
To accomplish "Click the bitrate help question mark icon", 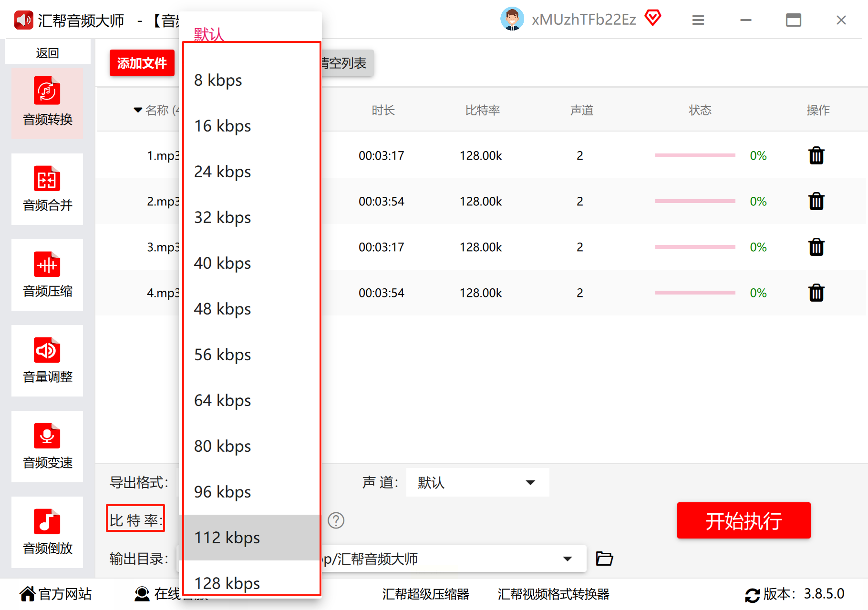I will pos(336,520).
